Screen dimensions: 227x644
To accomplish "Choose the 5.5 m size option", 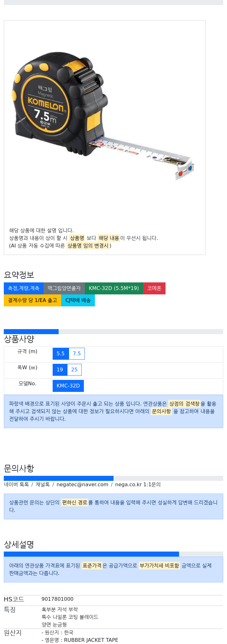I will (x=61, y=354).
